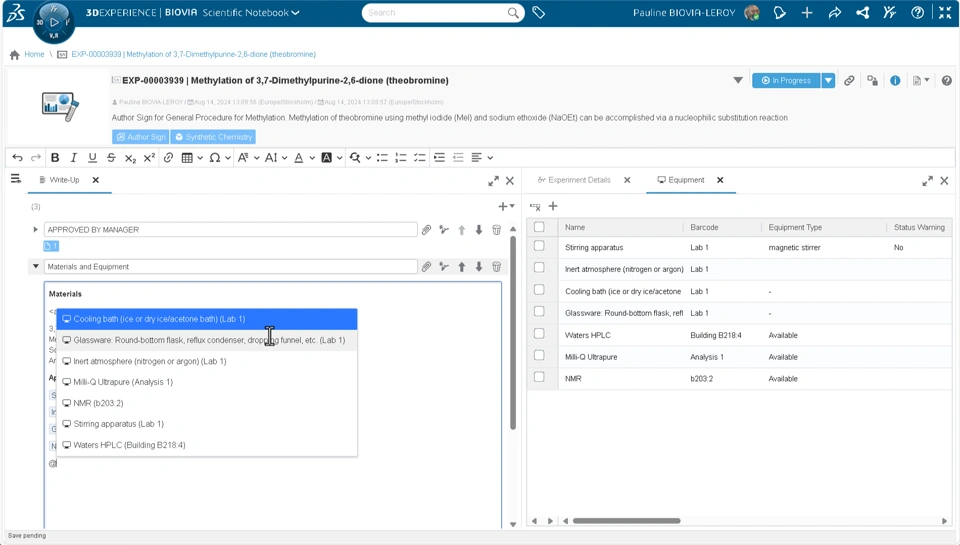Click the In Progress button

786,80
